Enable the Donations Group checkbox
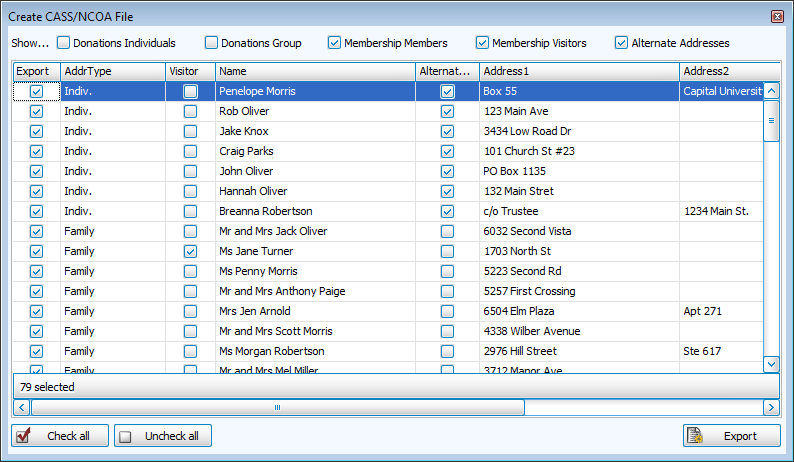This screenshot has width=794, height=462. pyautogui.click(x=212, y=43)
